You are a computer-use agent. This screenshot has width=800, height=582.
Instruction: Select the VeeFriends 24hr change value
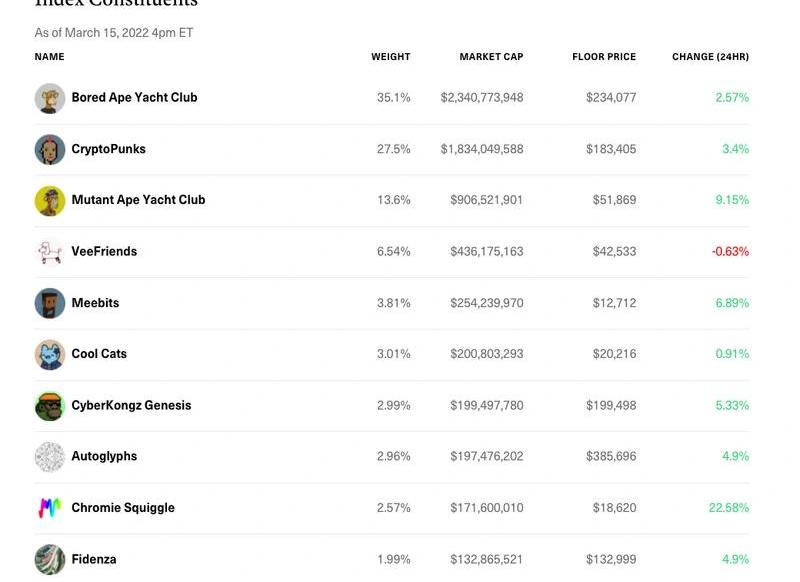click(730, 252)
